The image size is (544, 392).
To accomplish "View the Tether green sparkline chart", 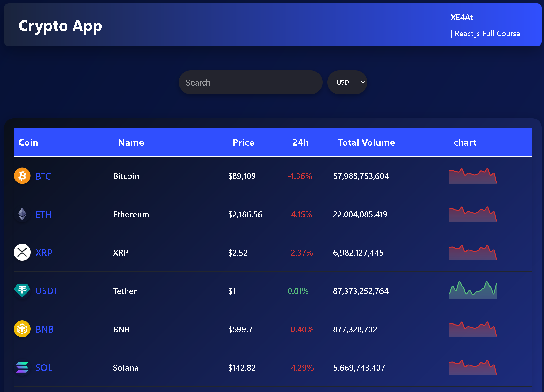I will pyautogui.click(x=473, y=290).
